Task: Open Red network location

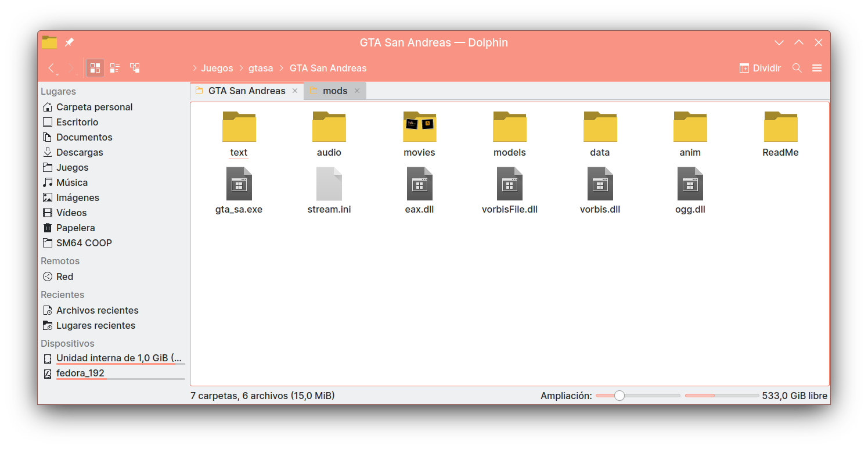Action: [113, 276]
